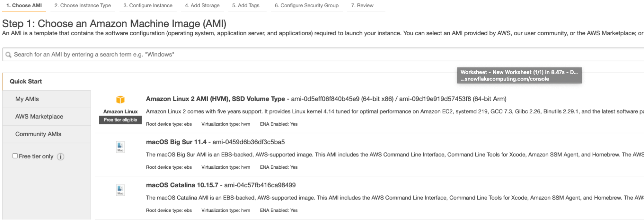Image resolution: width=644 pixels, height=221 pixels.
Task: Click the macOS Big Sur Mac icon
Action: pos(120,147)
